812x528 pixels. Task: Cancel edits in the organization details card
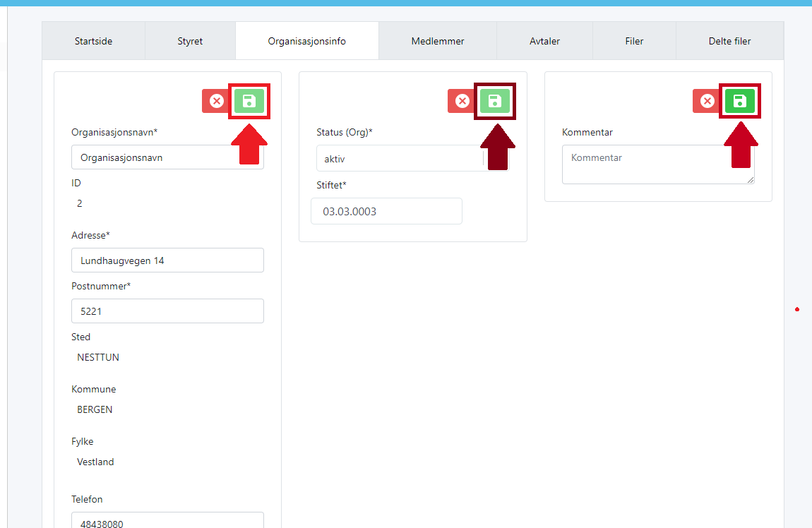point(217,102)
